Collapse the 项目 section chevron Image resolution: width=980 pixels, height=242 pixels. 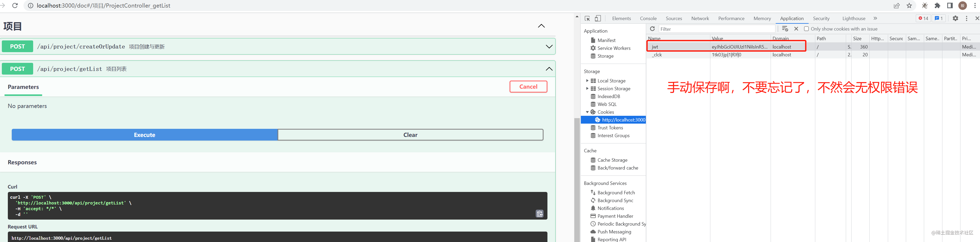tap(541, 26)
